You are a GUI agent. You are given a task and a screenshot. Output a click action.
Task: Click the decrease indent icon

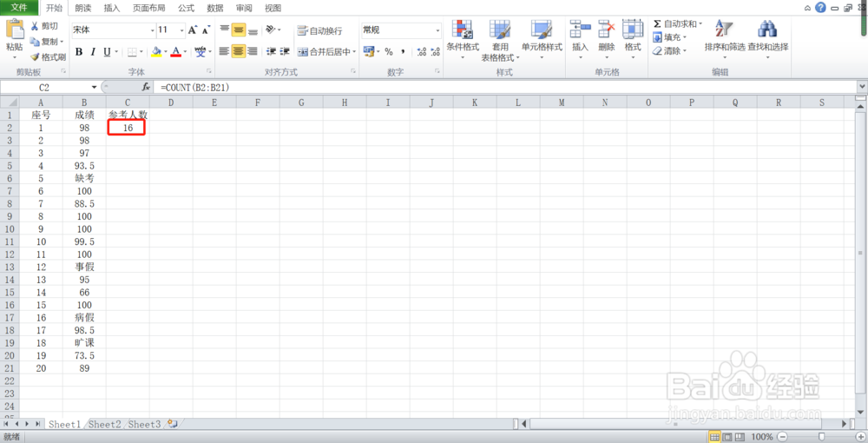coord(271,51)
